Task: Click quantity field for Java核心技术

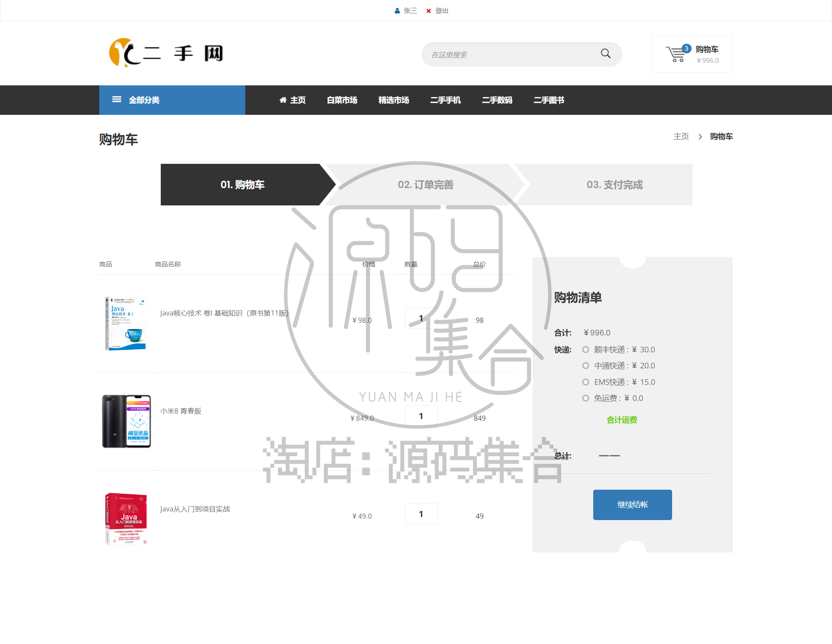Action: pos(421,318)
